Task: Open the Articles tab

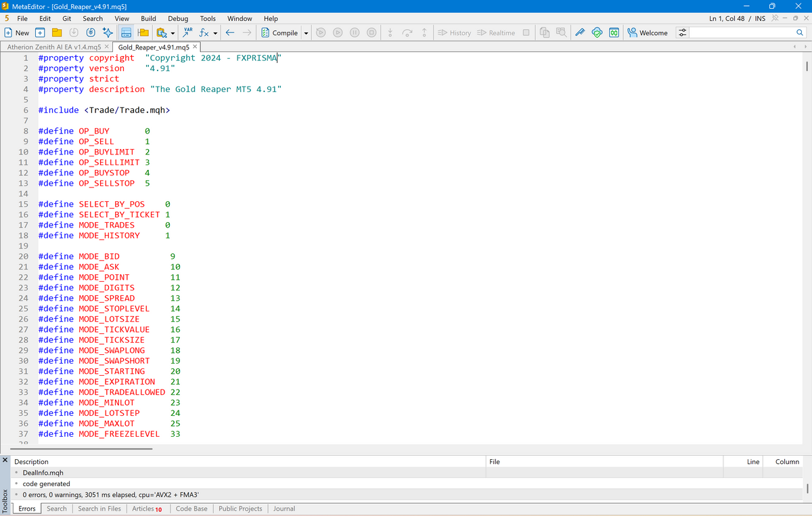Action: click(x=147, y=509)
